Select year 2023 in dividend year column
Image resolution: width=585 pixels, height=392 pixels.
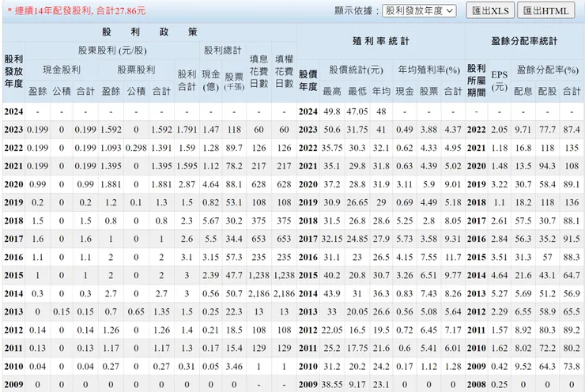(13, 130)
